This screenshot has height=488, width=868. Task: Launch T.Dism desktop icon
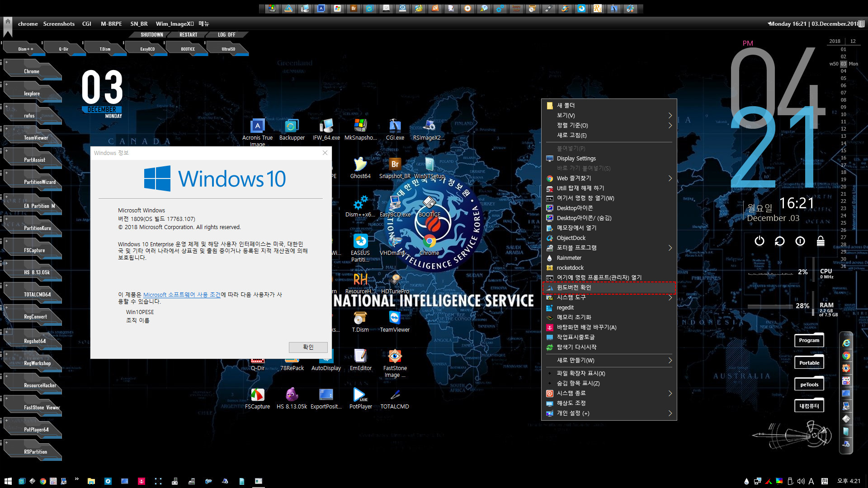pyautogui.click(x=360, y=322)
